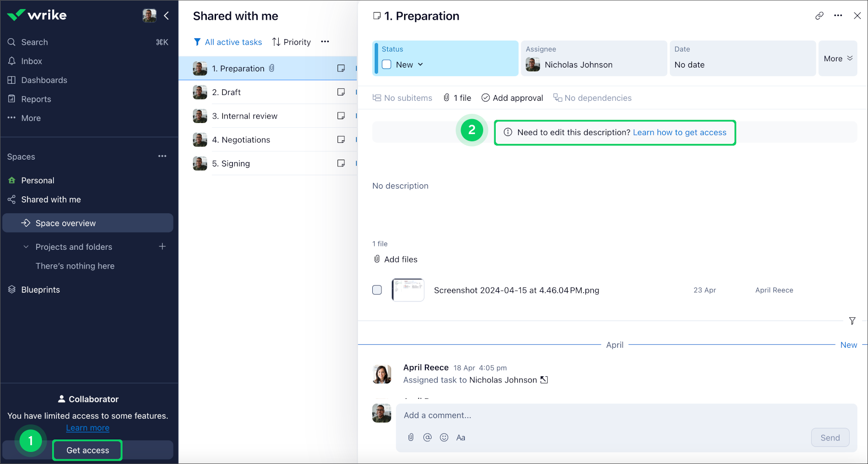Check the New status checkbox
868x464 pixels.
(387, 65)
